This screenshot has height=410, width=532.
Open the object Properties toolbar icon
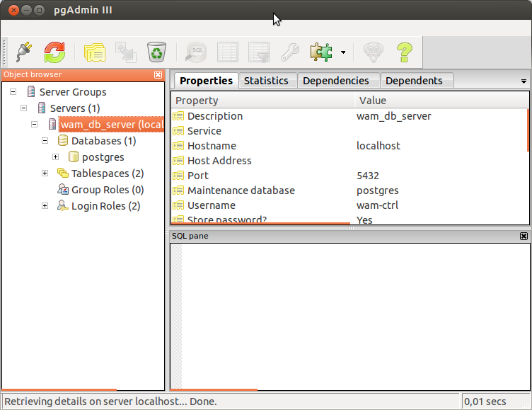pyautogui.click(x=94, y=52)
